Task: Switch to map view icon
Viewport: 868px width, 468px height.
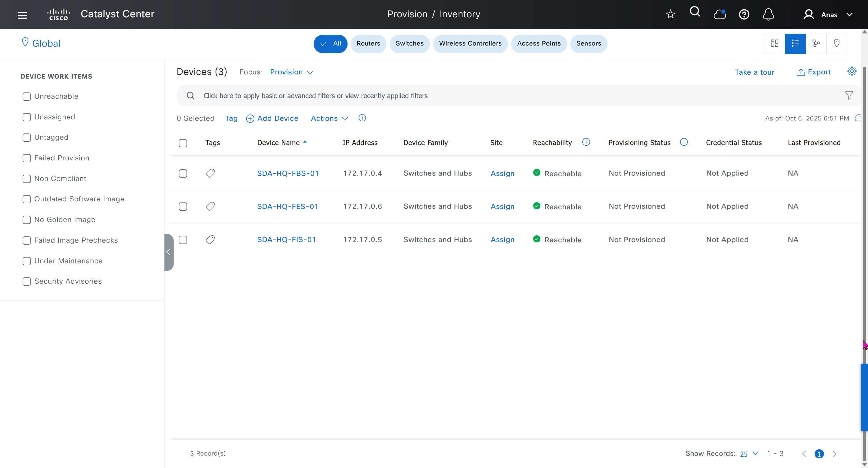Action: point(836,44)
